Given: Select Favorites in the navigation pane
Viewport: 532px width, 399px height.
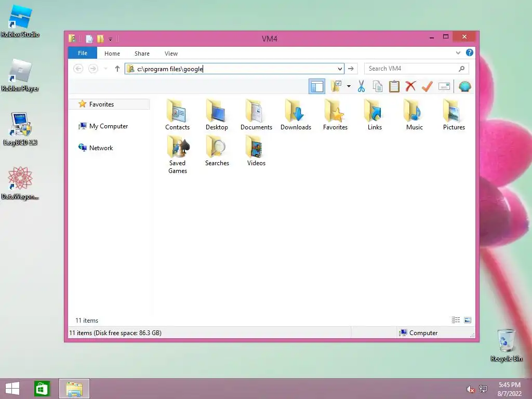Looking at the screenshot, I should point(109,104).
